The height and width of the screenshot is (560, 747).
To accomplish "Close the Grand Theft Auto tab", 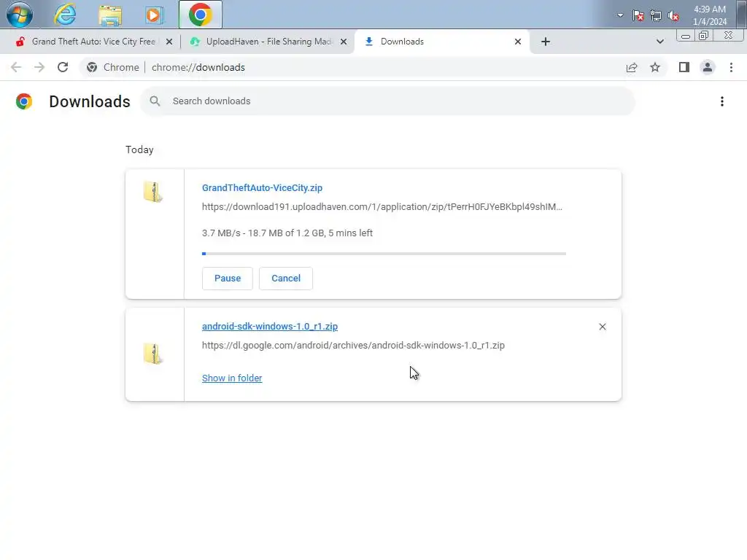I will point(169,42).
